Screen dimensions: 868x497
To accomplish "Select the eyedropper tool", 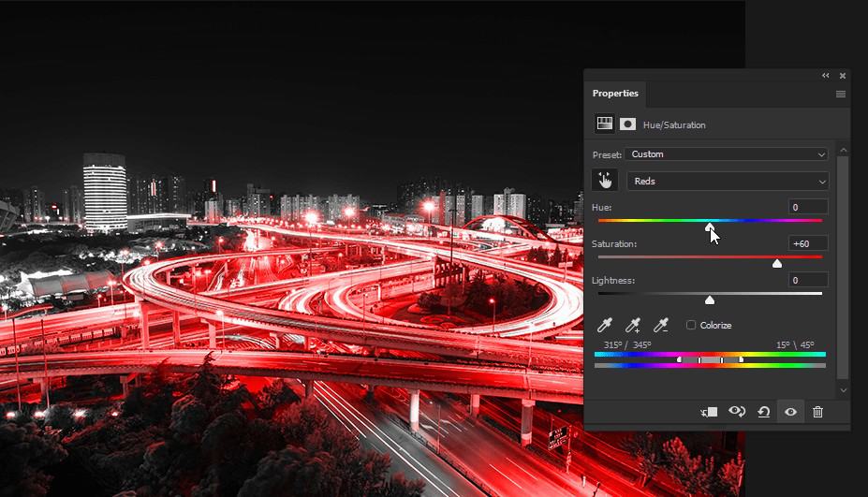I will [x=605, y=325].
